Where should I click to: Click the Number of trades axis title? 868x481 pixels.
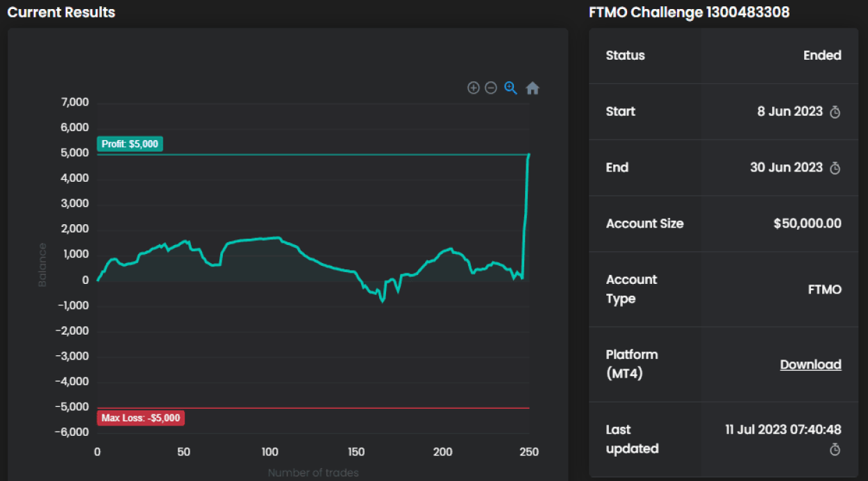click(313, 473)
